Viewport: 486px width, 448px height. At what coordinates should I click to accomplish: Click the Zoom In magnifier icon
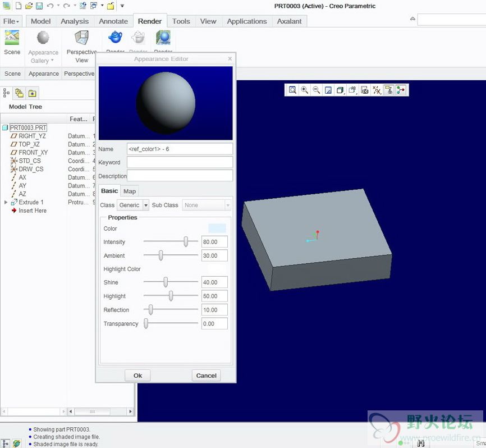click(305, 90)
